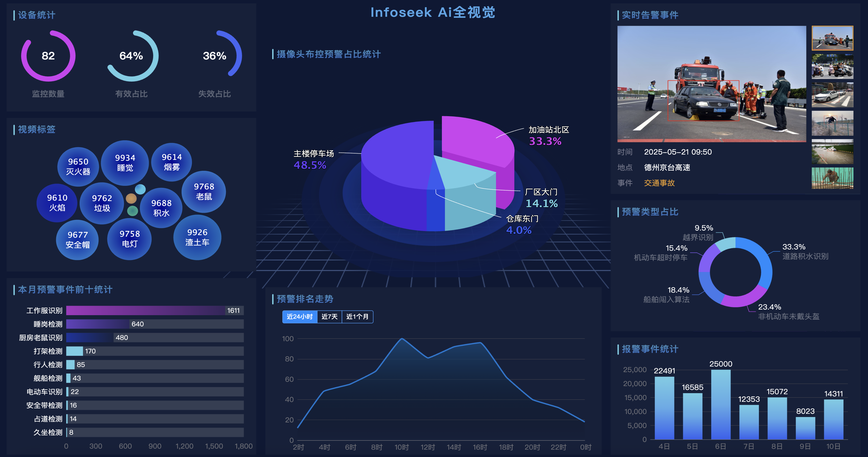Click the 视频标签 panel heading
This screenshot has width=868, height=457.
[x=36, y=129]
